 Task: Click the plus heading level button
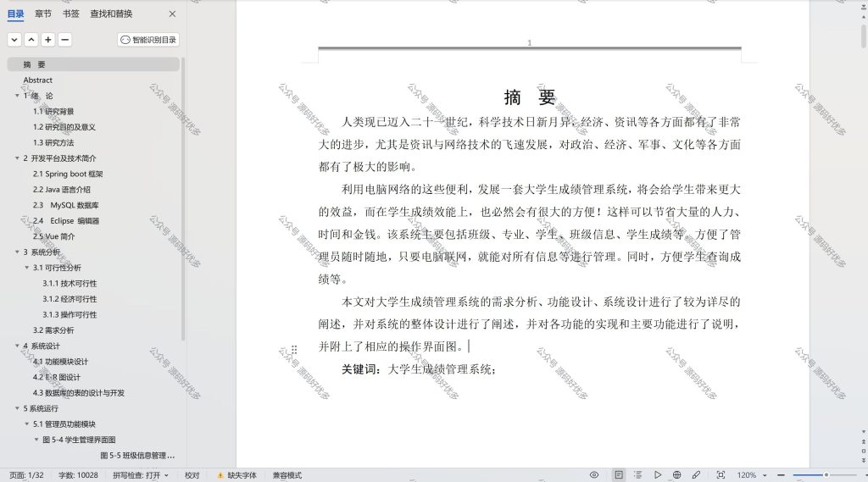point(48,40)
